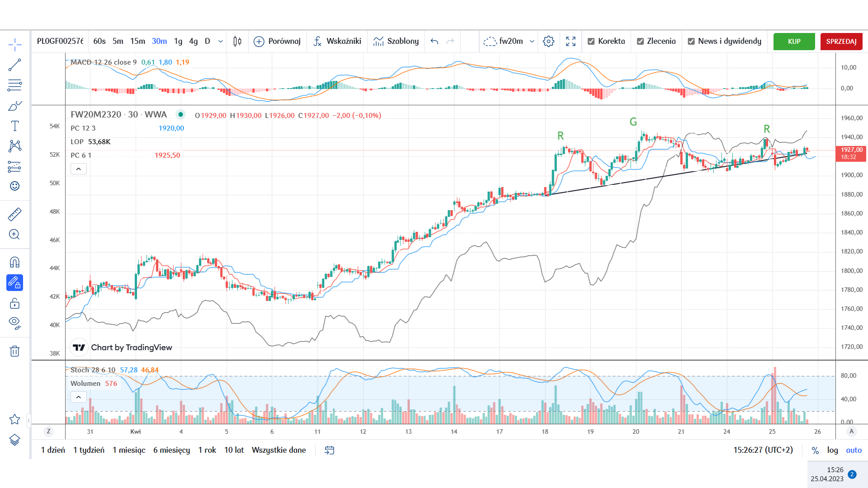Screen dimensions: 868x488
Task: Change candlestick chart type
Action: pyautogui.click(x=237, y=41)
